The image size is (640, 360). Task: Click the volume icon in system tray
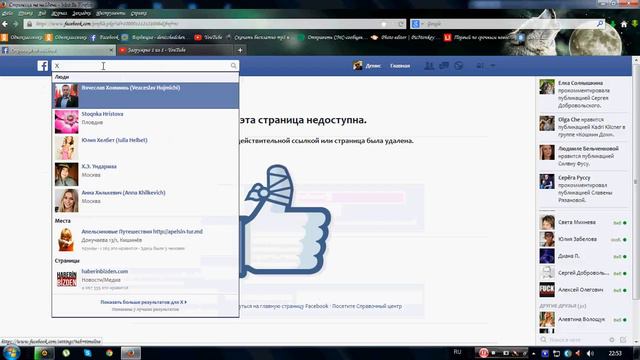[x=590, y=353]
